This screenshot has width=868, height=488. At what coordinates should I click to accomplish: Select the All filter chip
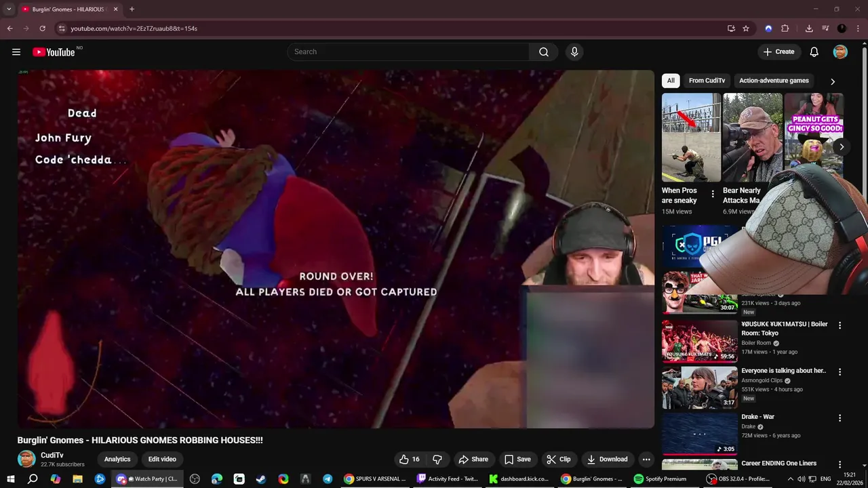671,81
